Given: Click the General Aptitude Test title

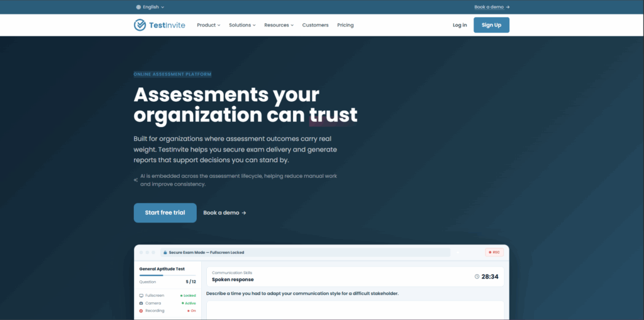Looking at the screenshot, I should coord(162,268).
